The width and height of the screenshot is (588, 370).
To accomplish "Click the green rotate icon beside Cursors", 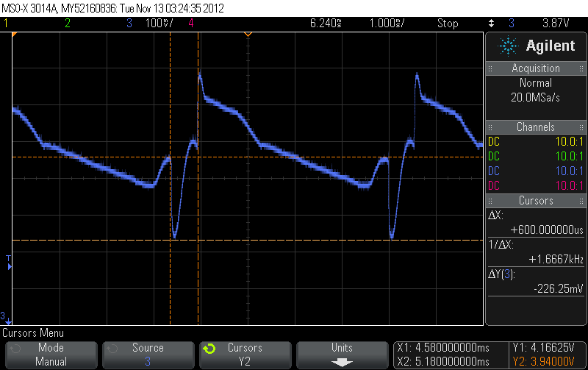I will click(209, 349).
